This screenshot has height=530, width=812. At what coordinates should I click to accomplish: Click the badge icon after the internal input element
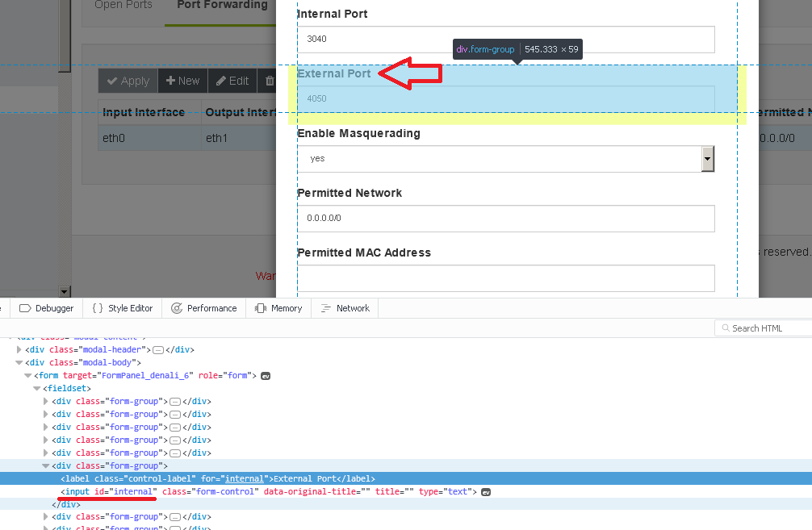(484, 491)
